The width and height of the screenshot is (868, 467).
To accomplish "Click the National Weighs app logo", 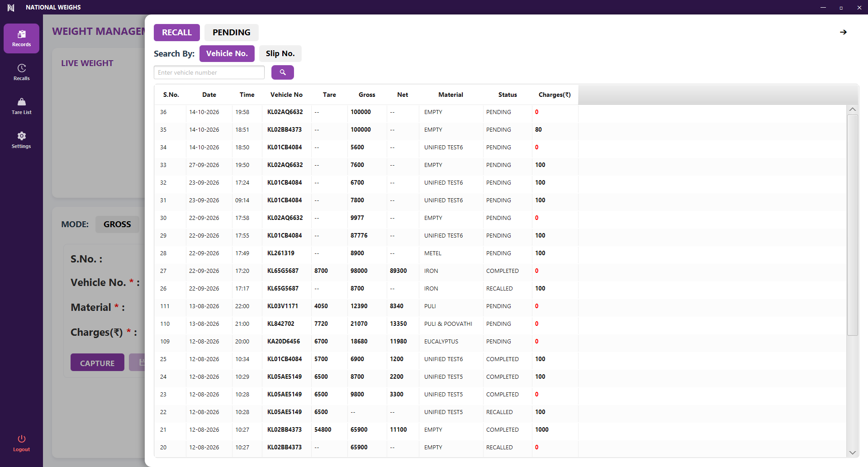I will pyautogui.click(x=11, y=7).
